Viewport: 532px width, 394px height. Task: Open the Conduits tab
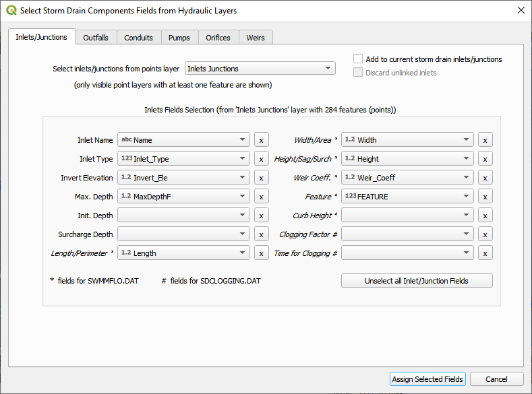click(138, 38)
